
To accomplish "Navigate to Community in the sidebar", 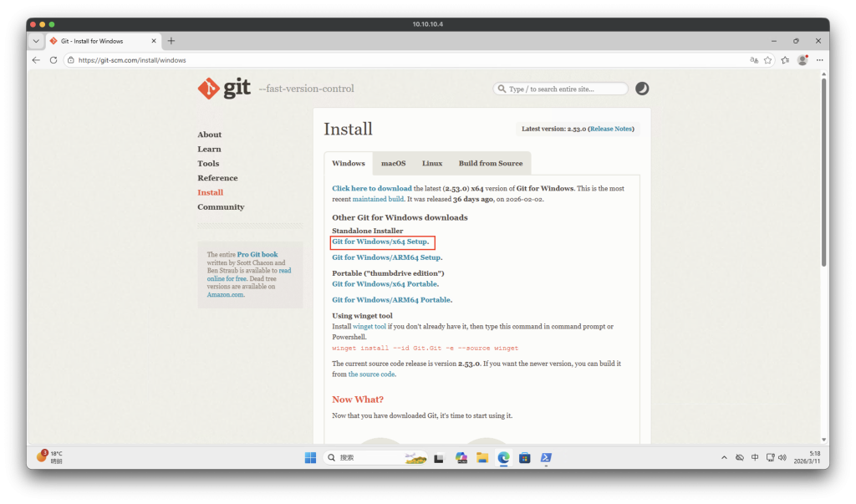I will pos(221,207).
